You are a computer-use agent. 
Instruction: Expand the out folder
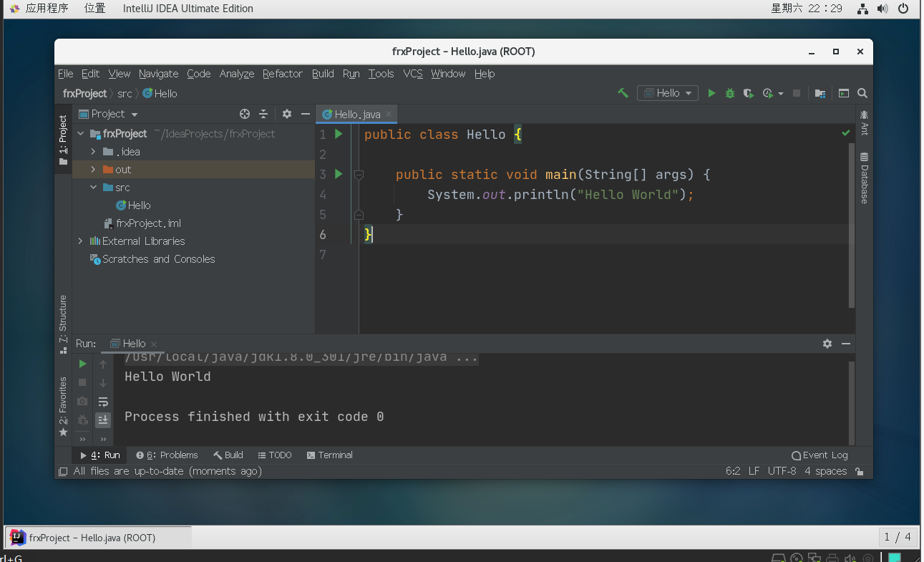coord(93,170)
